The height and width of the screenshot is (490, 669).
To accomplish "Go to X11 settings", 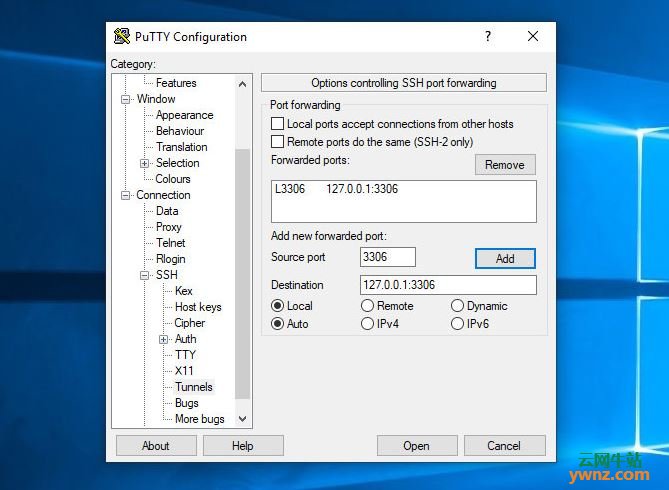I will [x=184, y=371].
